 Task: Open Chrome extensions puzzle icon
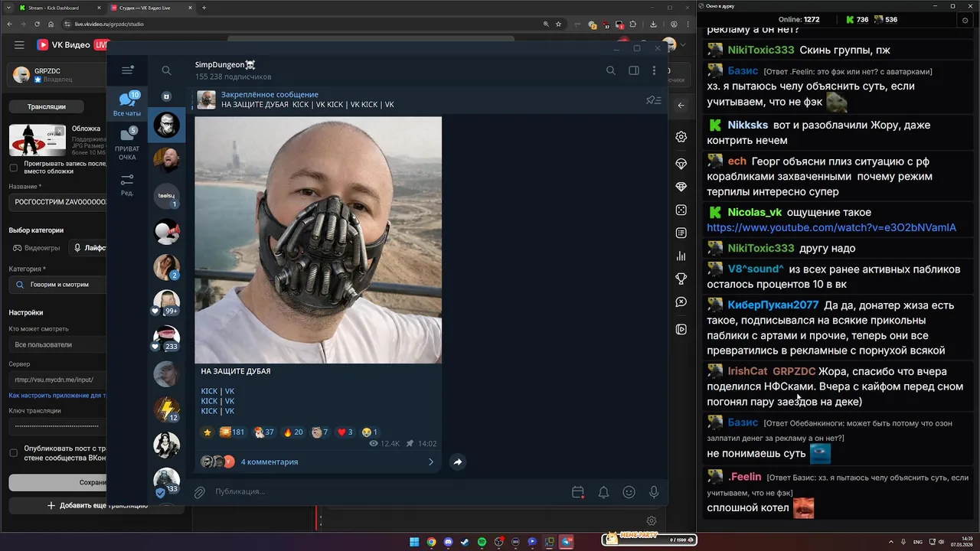tap(635, 24)
